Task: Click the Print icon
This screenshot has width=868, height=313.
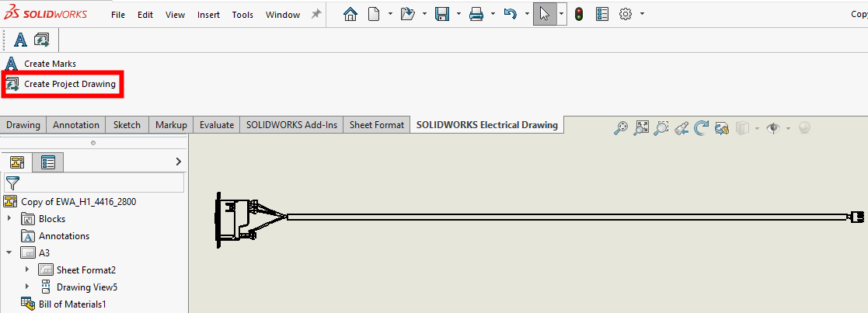Action: pos(476,14)
